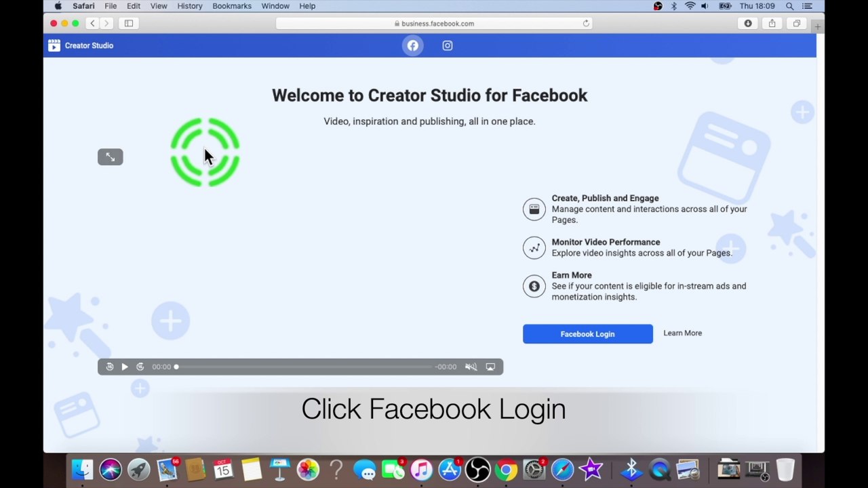The height and width of the screenshot is (488, 868).
Task: Open Finder from the Dock
Action: [x=82, y=470]
